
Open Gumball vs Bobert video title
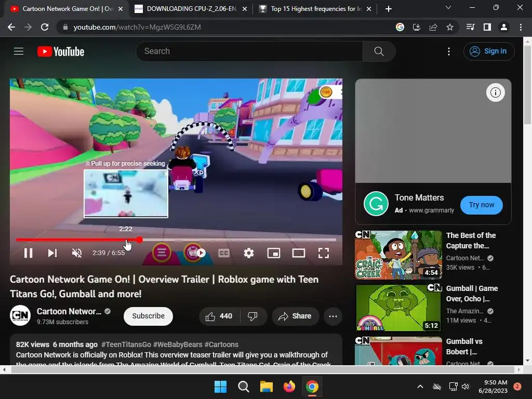pos(464,347)
